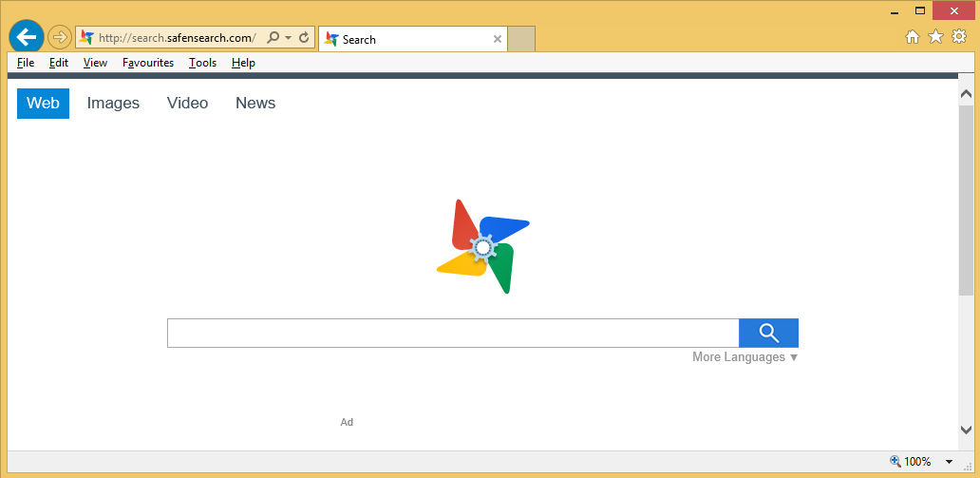Close the Search tab
Screen dimensions: 980x478
coord(498,39)
